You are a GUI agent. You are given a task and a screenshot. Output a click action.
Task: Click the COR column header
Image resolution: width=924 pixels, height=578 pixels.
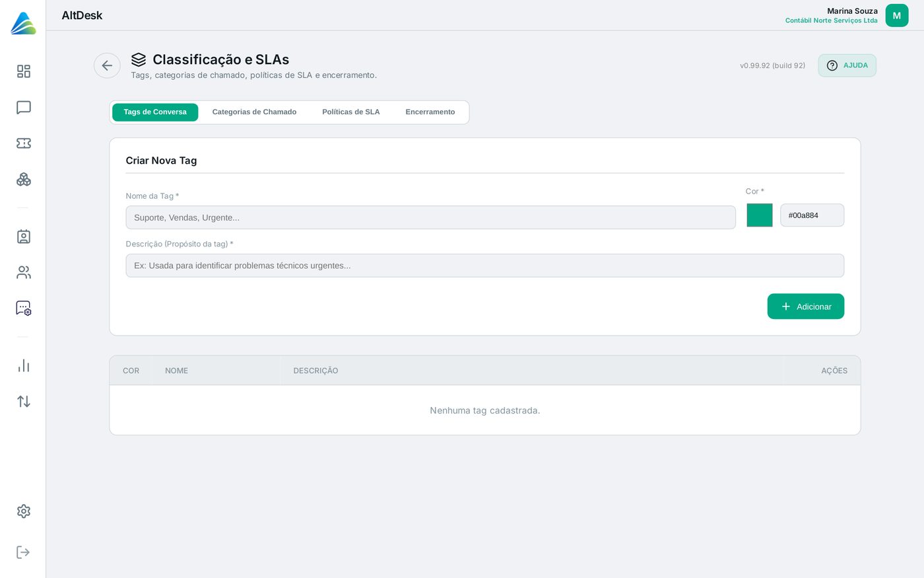pos(131,371)
